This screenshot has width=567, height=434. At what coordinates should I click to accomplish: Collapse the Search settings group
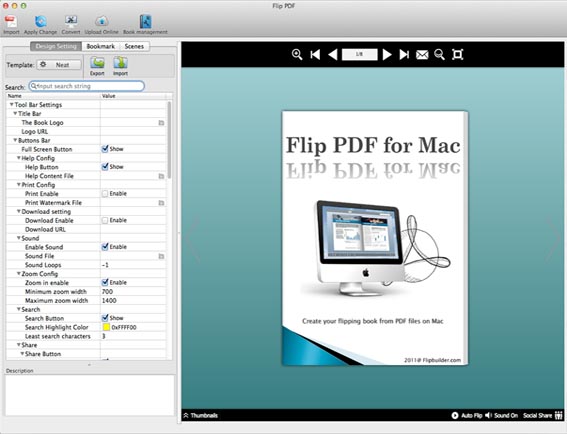pos(19,309)
